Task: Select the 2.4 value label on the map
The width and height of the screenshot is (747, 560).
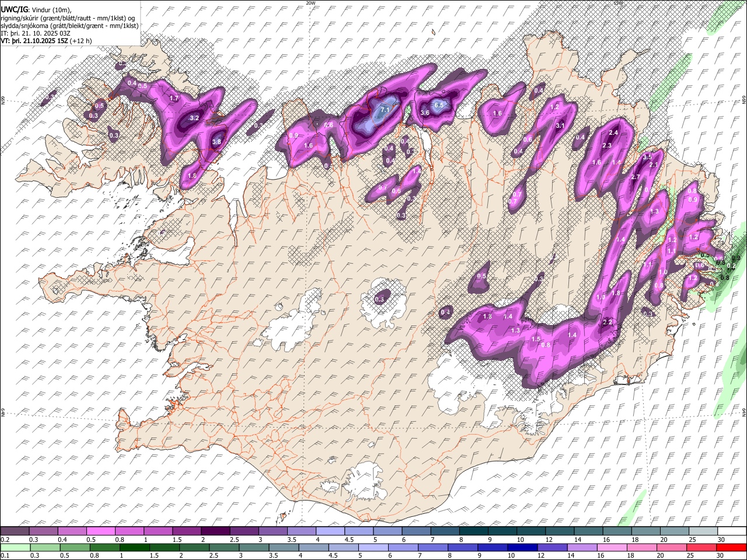Action: tap(613, 134)
